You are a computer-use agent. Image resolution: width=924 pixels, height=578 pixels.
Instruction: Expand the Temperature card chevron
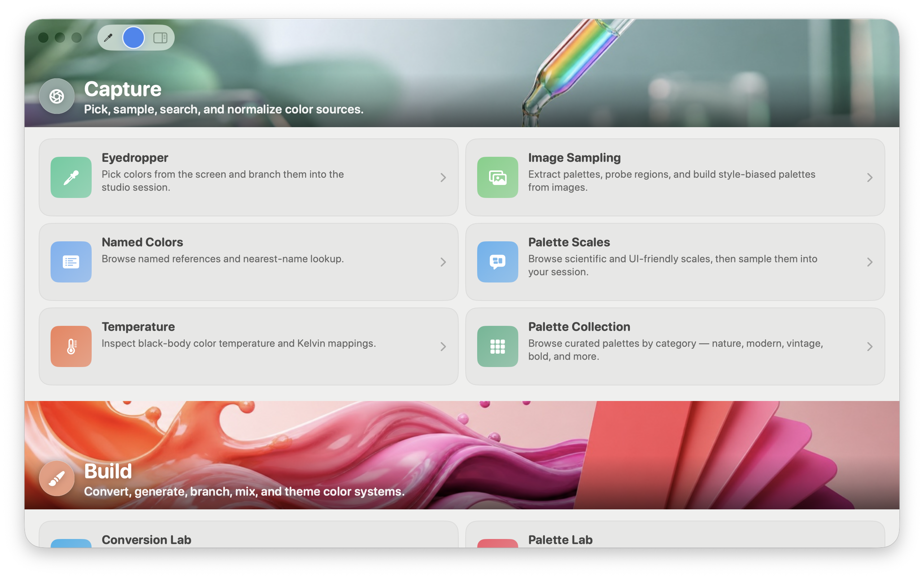443,346
